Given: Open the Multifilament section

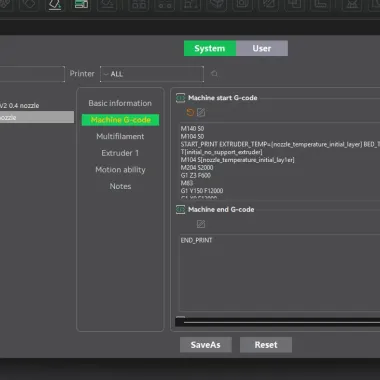Looking at the screenshot, I should [120, 136].
